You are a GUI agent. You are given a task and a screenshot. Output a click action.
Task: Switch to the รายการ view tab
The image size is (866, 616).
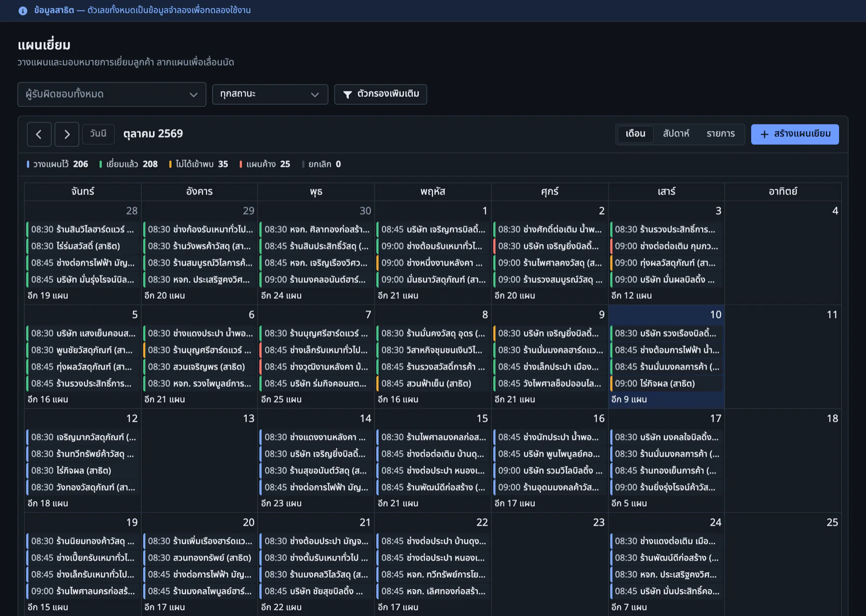point(721,134)
